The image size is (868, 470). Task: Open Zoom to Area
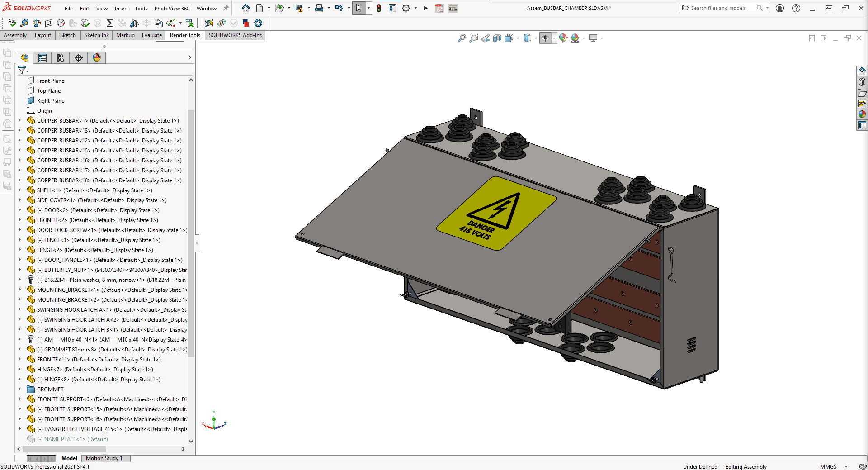[473, 38]
